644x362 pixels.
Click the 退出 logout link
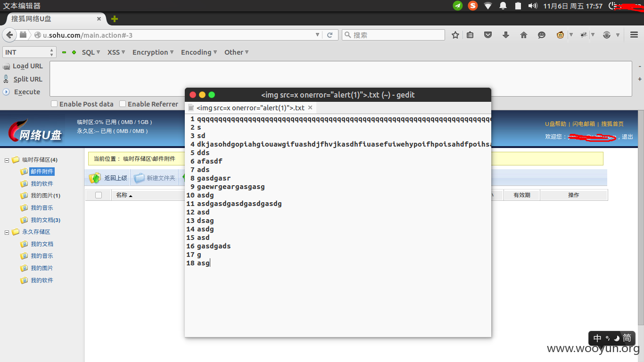[627, 137]
